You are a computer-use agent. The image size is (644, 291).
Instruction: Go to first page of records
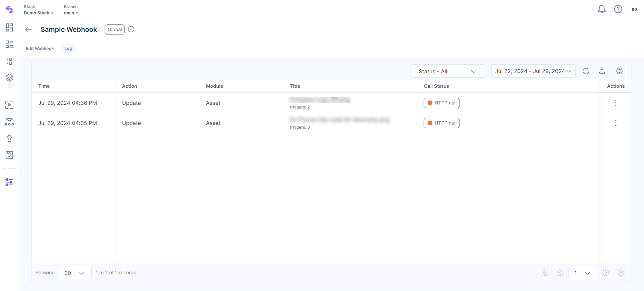coord(545,273)
